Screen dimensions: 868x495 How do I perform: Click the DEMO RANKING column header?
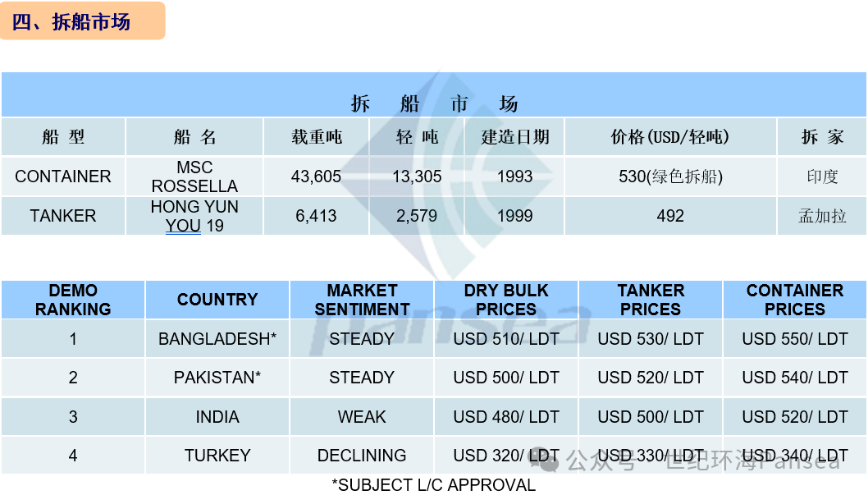tap(73, 300)
